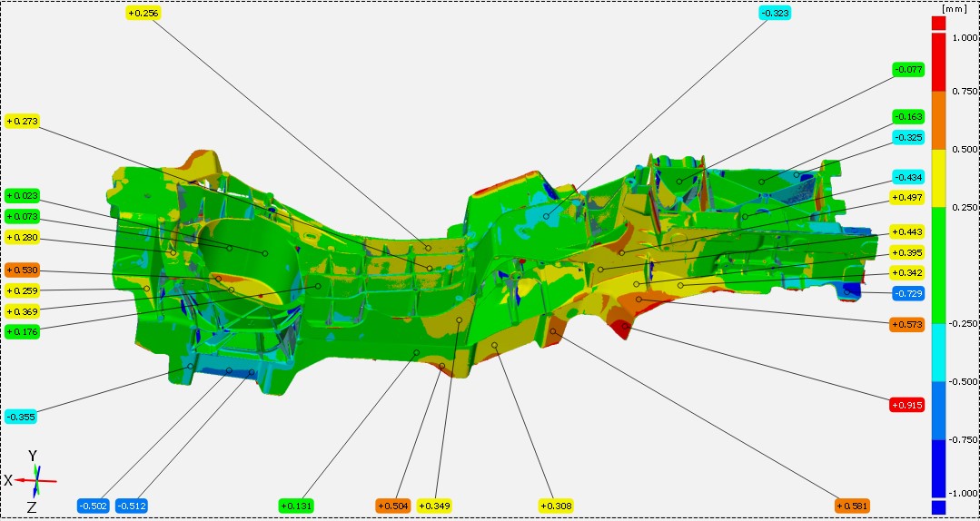Viewport: 980px width, 521px height.
Task: Pick the +0.256 annotation label
Action: (144, 13)
